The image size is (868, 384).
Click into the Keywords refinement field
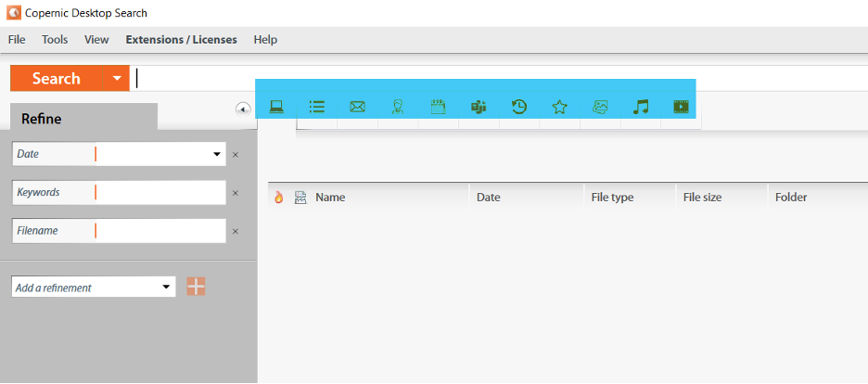[x=161, y=193]
